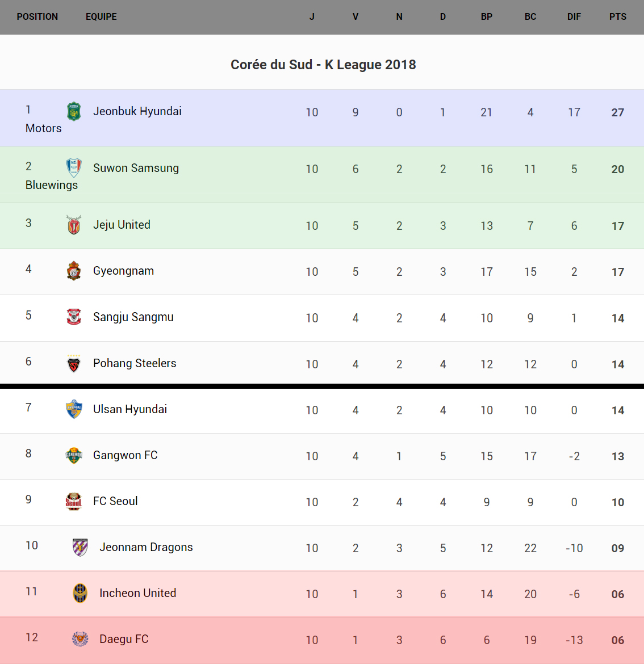The height and width of the screenshot is (664, 644).
Task: Click the Daegu FC club crest
Action: pyautogui.click(x=80, y=639)
